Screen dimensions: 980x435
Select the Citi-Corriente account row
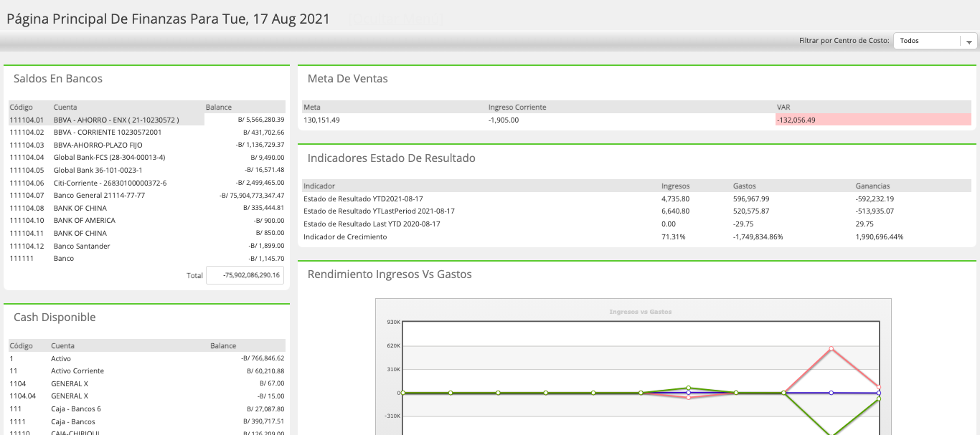(147, 183)
